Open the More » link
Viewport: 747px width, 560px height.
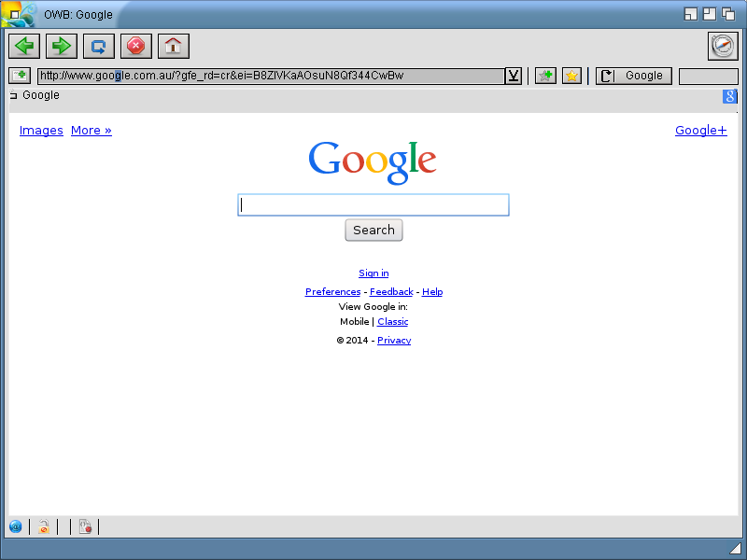91,131
